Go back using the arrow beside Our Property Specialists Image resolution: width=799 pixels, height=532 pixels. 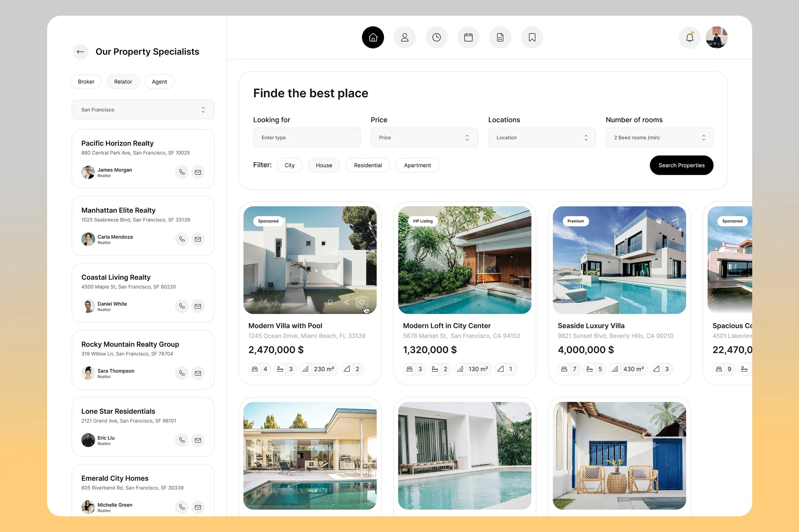click(x=80, y=52)
